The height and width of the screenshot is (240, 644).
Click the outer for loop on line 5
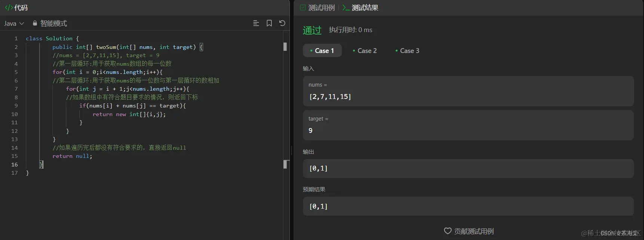[x=107, y=72]
